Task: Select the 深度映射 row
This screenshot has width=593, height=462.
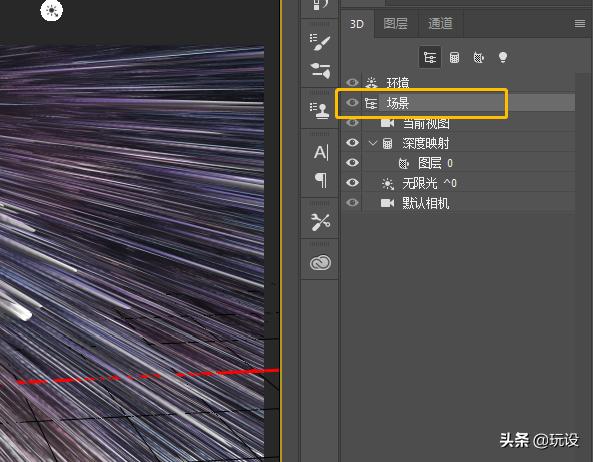Action: (x=458, y=143)
